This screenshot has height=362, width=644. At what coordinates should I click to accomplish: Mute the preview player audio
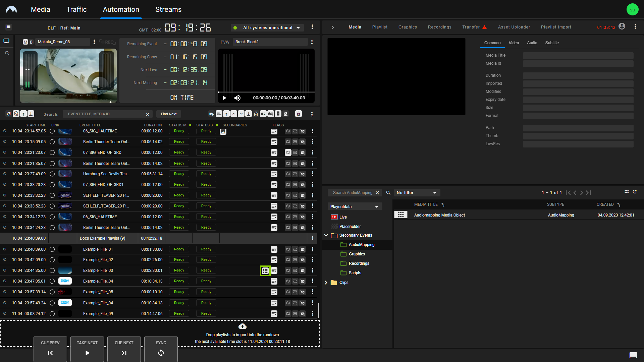(237, 98)
